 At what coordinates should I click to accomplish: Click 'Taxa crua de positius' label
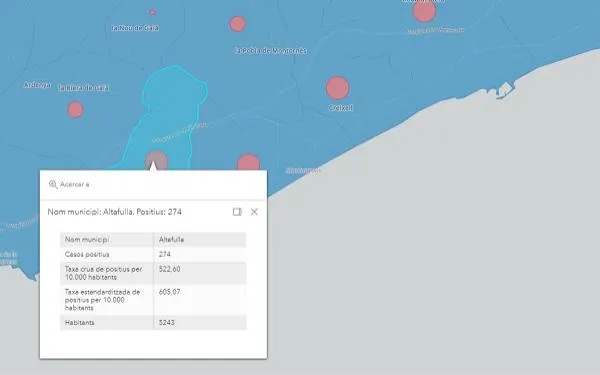pos(103,273)
